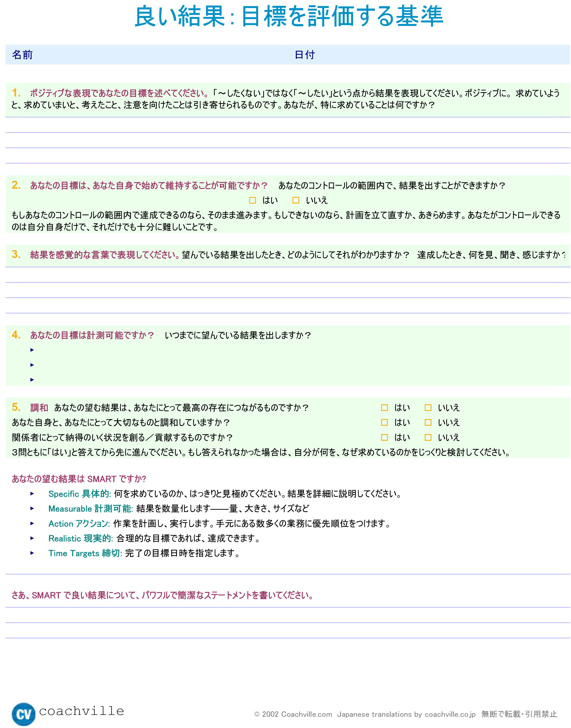Tick いいえ for あなた自身と調和 question
This screenshot has height=728, width=571.
point(428,422)
